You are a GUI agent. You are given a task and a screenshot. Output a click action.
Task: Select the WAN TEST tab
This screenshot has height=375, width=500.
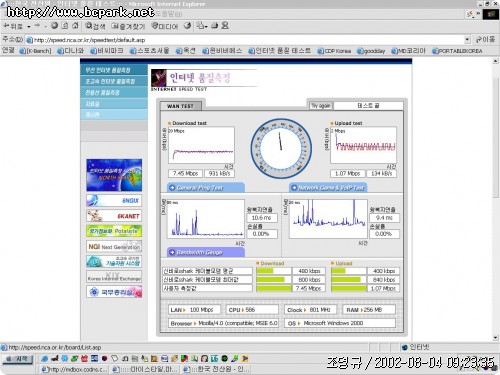(x=180, y=106)
